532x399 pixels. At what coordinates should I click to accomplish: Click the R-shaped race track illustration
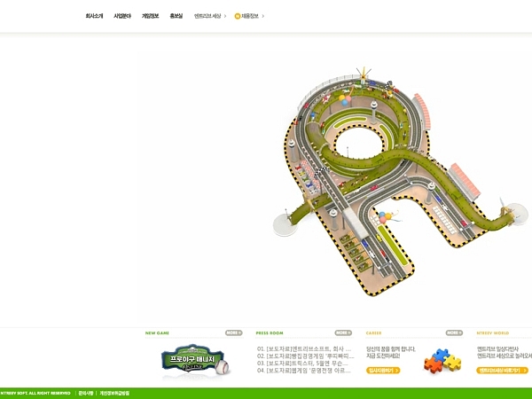[381, 177]
